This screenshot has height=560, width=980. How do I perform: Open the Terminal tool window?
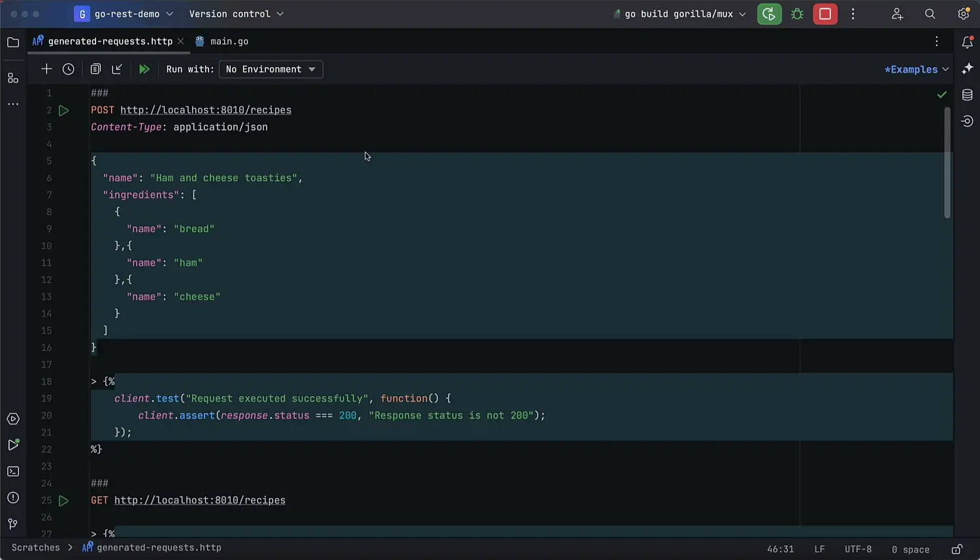(x=13, y=471)
